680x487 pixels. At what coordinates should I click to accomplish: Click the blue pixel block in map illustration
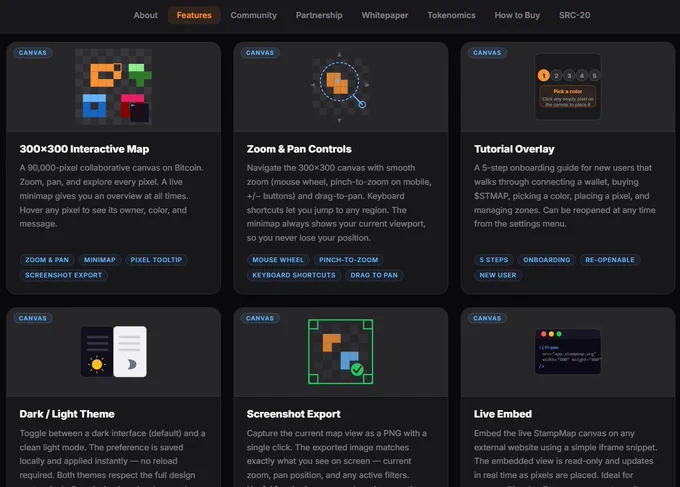pos(94,106)
